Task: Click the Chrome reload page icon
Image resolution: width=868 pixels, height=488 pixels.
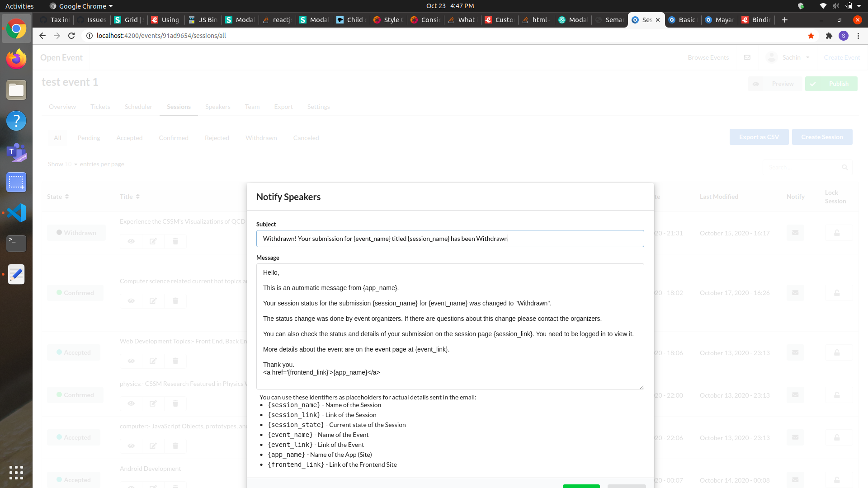Action: (71, 36)
